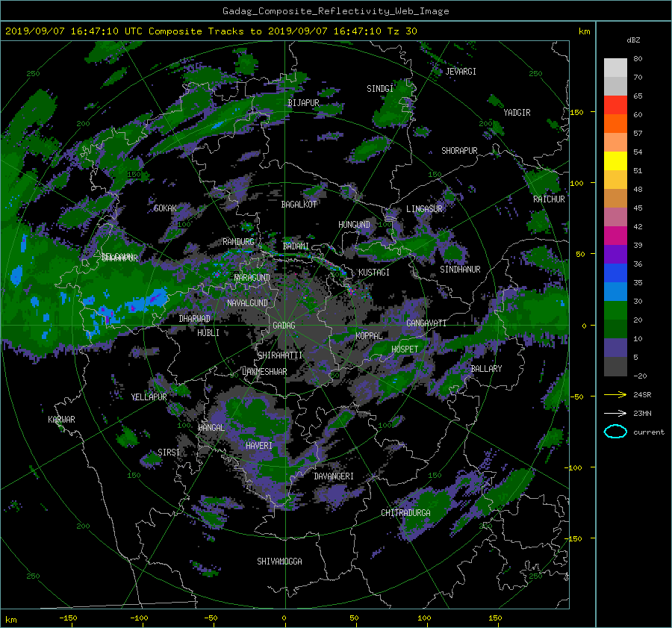Click the HANGAL city label
The height and width of the screenshot is (628, 672).
[x=211, y=428]
